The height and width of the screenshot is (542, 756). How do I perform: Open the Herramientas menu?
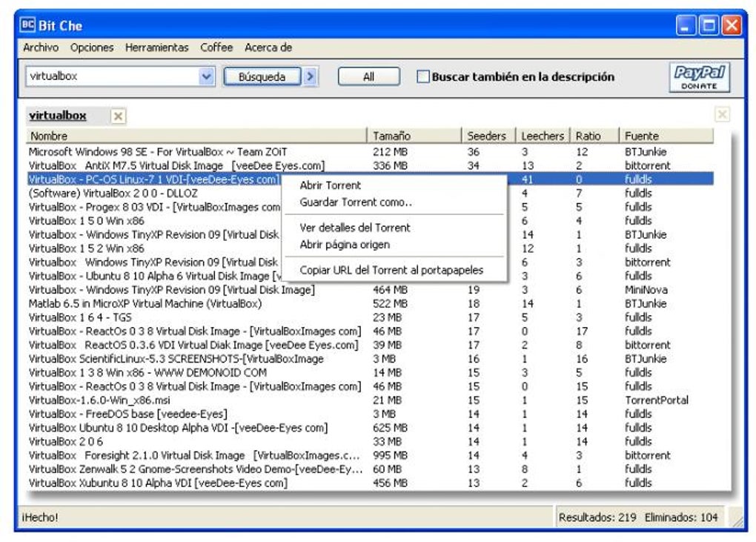point(156,47)
